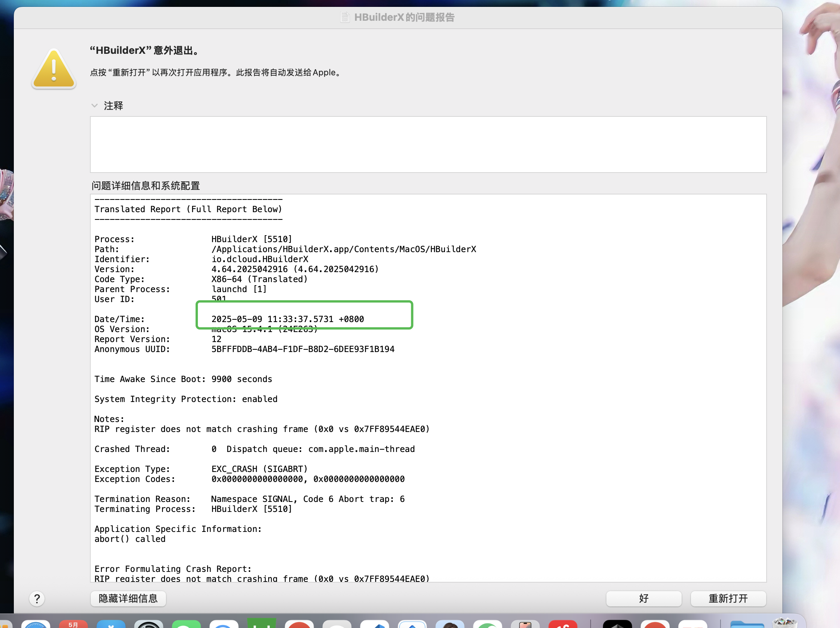The image size is (840, 628).
Task: Click the Terminating Process HBuilderX [5510] line
Action: [193, 509]
